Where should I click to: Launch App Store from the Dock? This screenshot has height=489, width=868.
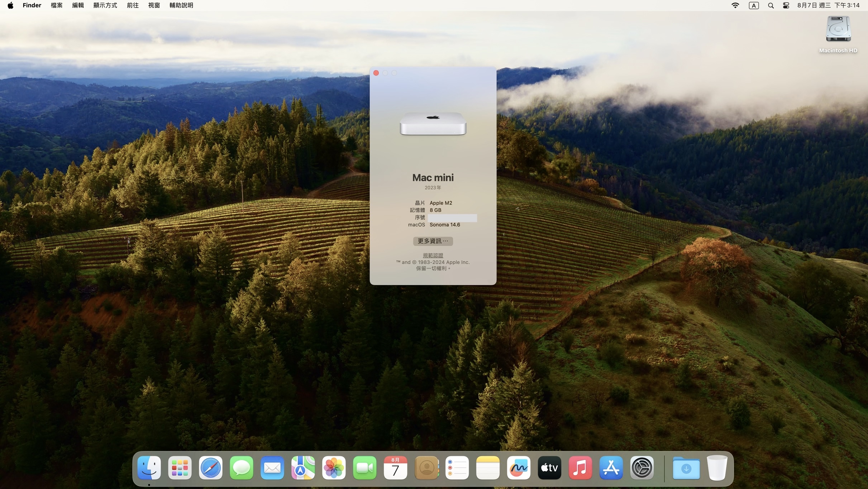611,468
